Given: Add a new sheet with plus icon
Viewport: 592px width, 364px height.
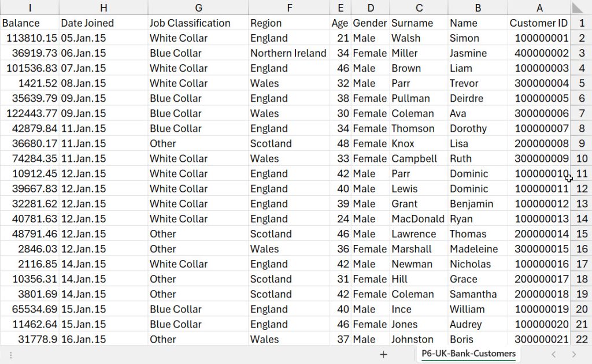Looking at the screenshot, I should [x=383, y=354].
